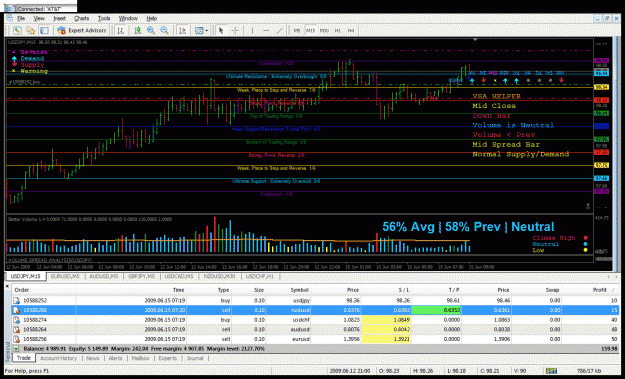Viewport: 625px width, 379px height.
Task: Toggle the Expert Advisors button
Action: (x=82, y=30)
